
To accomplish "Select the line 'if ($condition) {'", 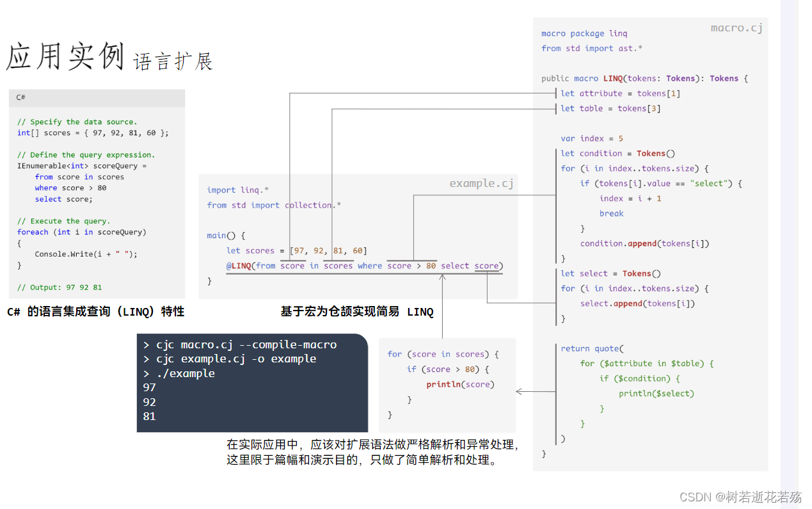I will tap(640, 379).
